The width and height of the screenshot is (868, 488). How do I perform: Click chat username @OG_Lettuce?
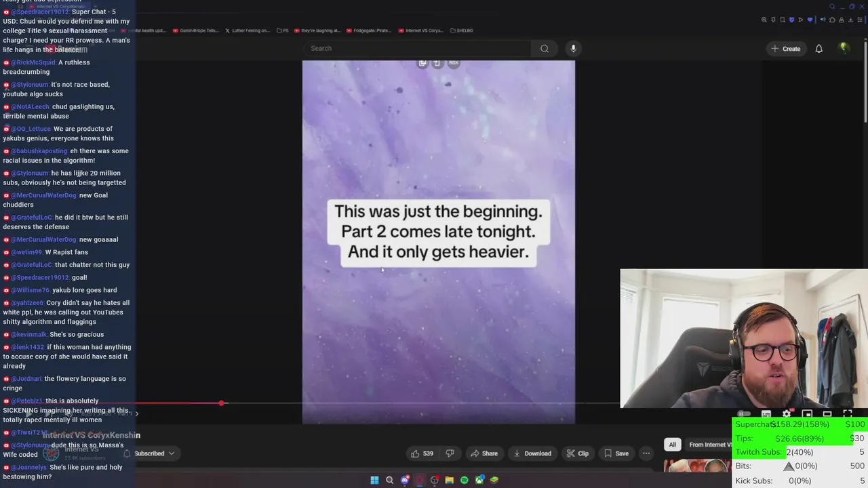[x=31, y=129]
